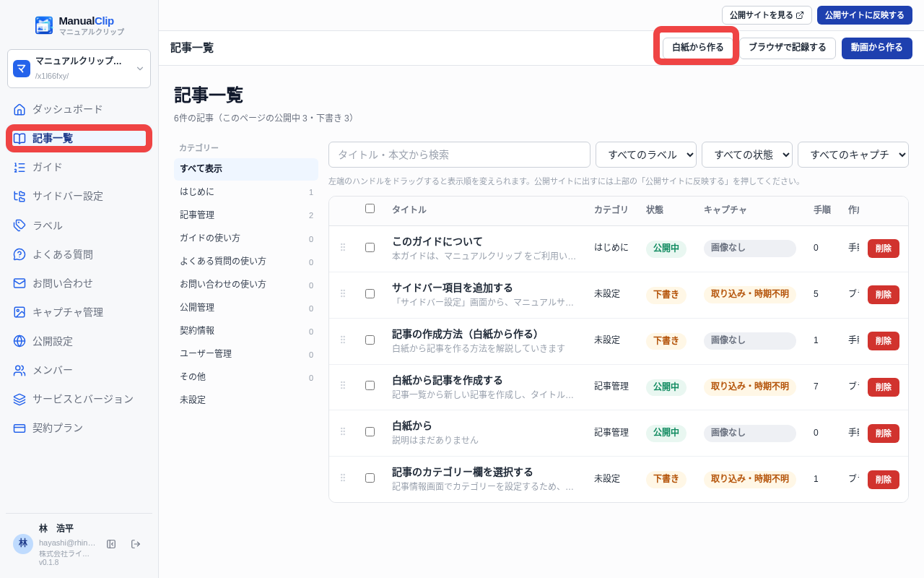Click the ガイド list icon

19,168
